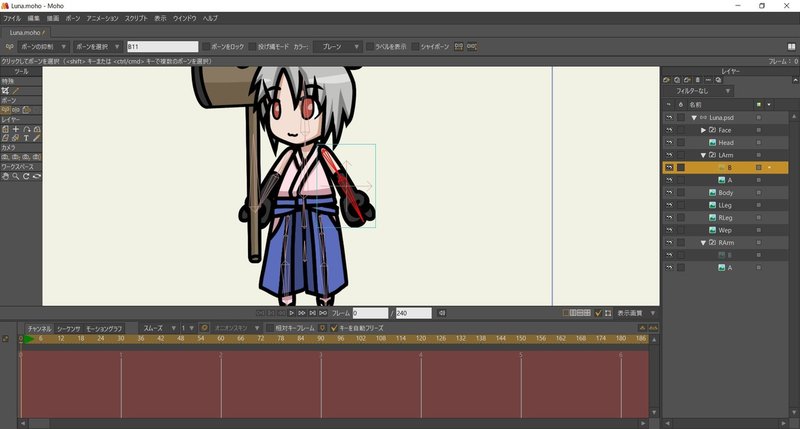Click the Delete Layer trash icon
The image size is (800, 429).
[698, 80]
